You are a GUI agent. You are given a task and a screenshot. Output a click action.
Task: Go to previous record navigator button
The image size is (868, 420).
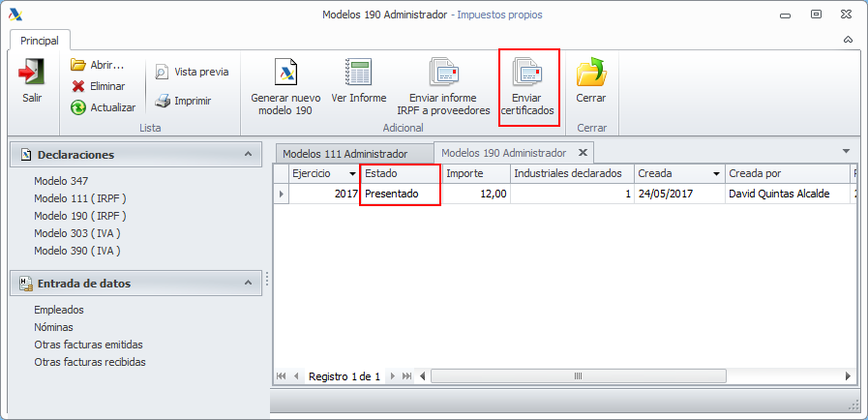tap(296, 376)
